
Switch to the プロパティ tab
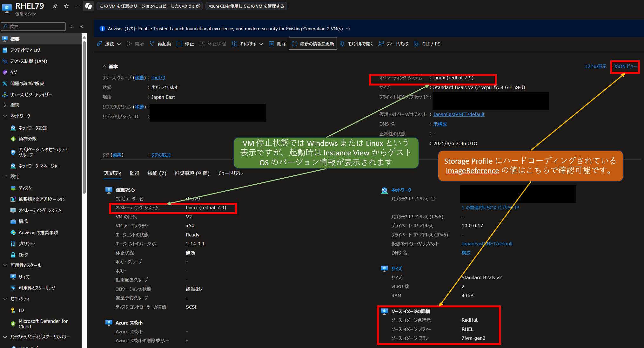(x=112, y=174)
